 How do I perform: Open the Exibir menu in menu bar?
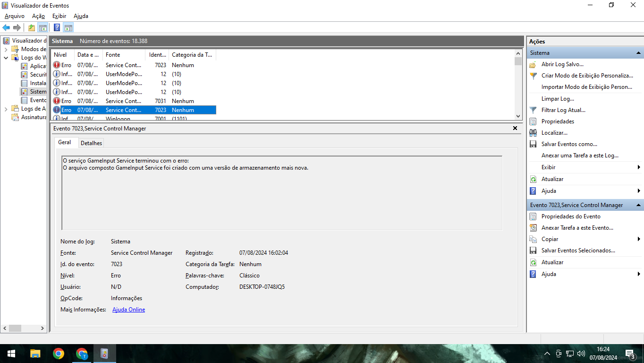59,16
